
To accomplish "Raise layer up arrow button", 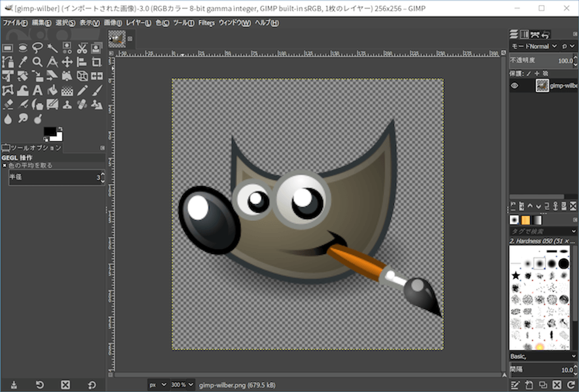I will tap(530, 206).
